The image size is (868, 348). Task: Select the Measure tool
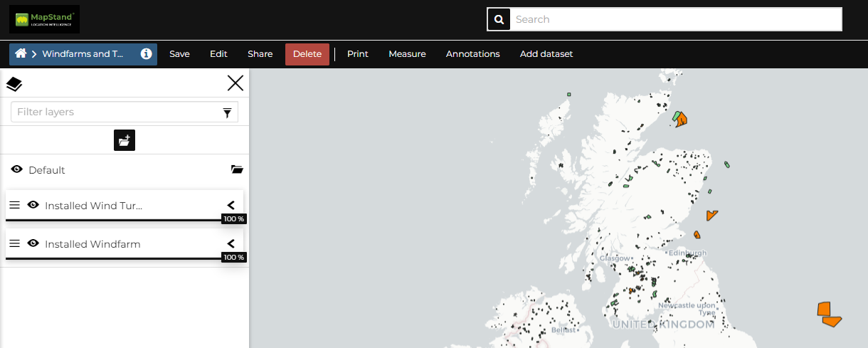pyautogui.click(x=407, y=54)
